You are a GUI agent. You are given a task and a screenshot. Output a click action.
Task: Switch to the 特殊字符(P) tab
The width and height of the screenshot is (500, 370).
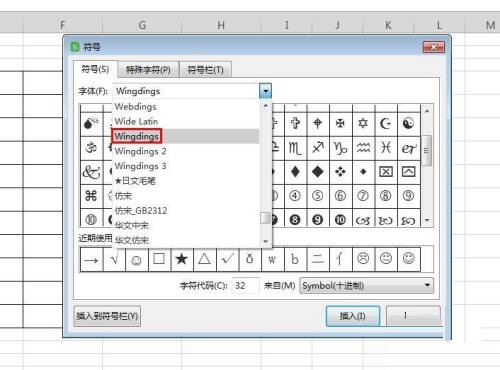tap(148, 70)
